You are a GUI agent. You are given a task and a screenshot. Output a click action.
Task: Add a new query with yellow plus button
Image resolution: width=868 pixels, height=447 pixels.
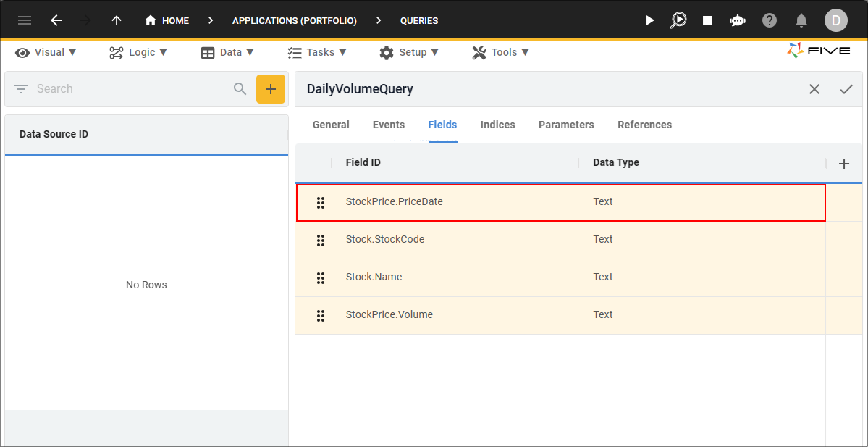(x=271, y=89)
